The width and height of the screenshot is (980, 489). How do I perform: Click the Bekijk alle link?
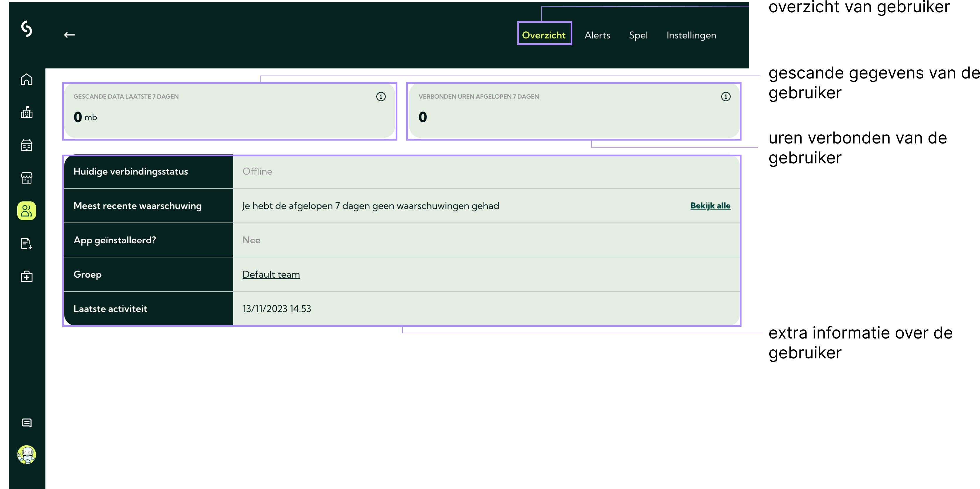click(710, 206)
